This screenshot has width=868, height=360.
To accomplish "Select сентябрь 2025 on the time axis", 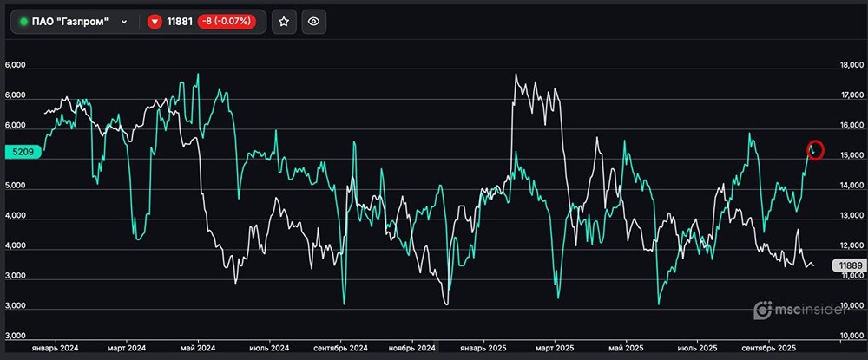I will coord(768,348).
